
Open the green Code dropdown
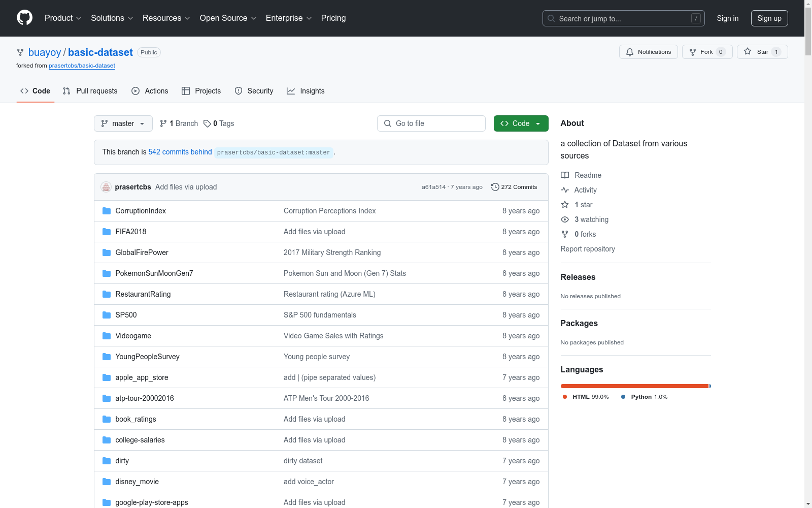coord(521,123)
